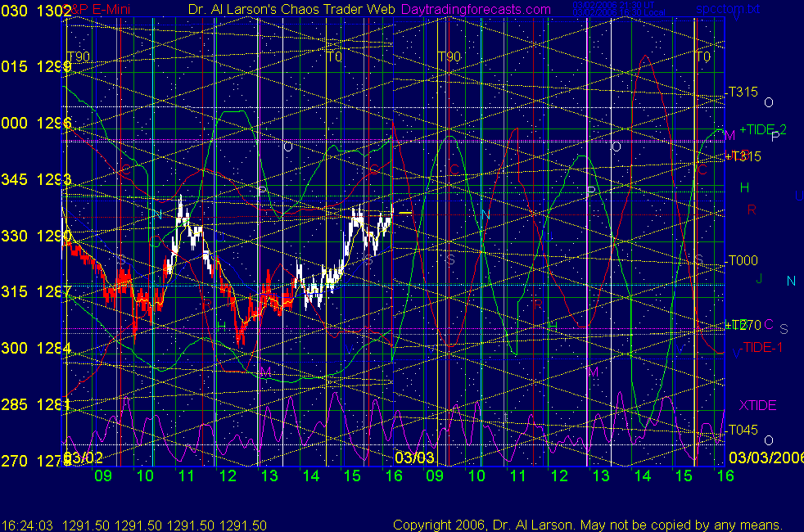Select the "S&P E-Mini" symbol label

coord(97,9)
